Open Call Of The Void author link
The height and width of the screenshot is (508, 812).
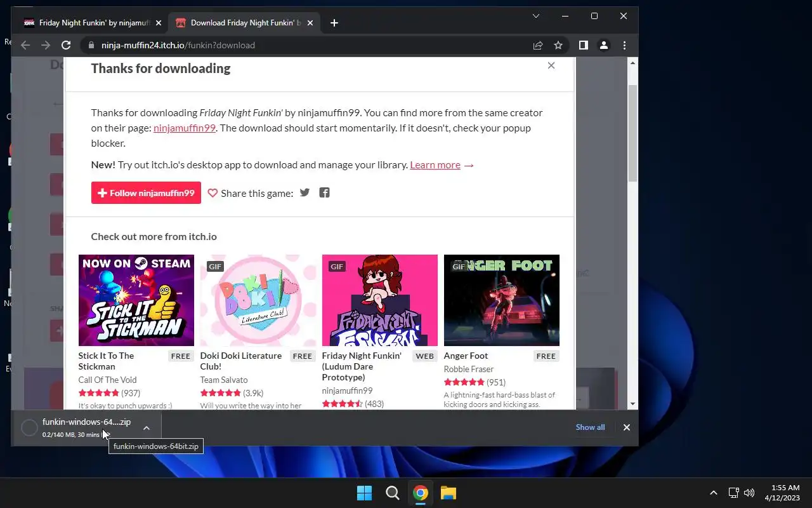(x=108, y=380)
